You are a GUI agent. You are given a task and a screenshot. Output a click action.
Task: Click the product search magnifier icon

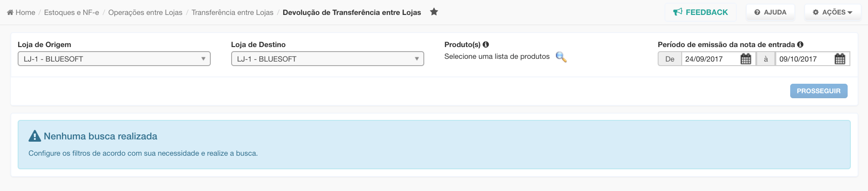[561, 57]
